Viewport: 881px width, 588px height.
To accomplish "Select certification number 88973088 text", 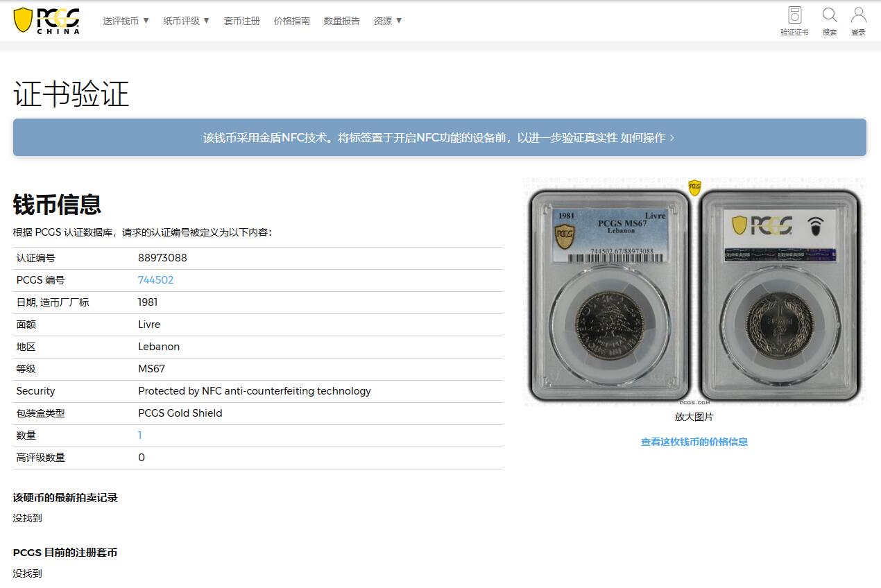I will click(x=162, y=258).
